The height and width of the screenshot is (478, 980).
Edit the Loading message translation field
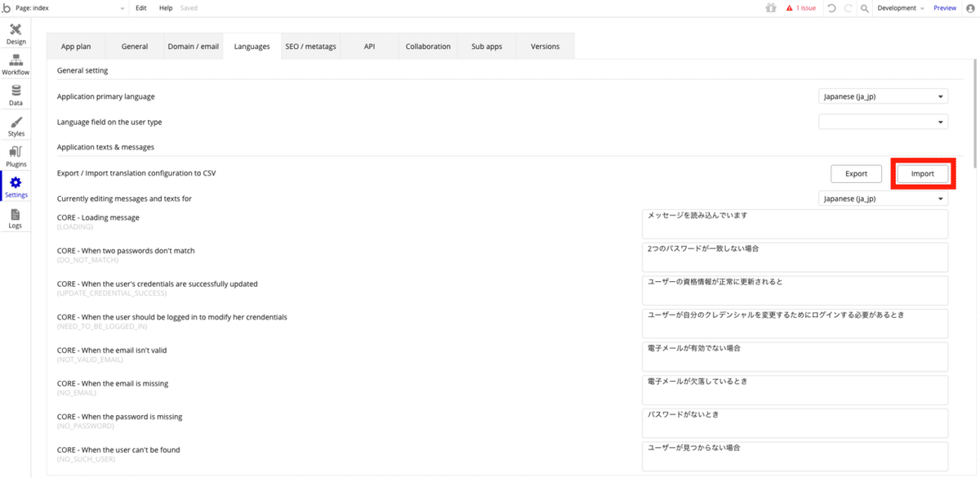(x=795, y=224)
